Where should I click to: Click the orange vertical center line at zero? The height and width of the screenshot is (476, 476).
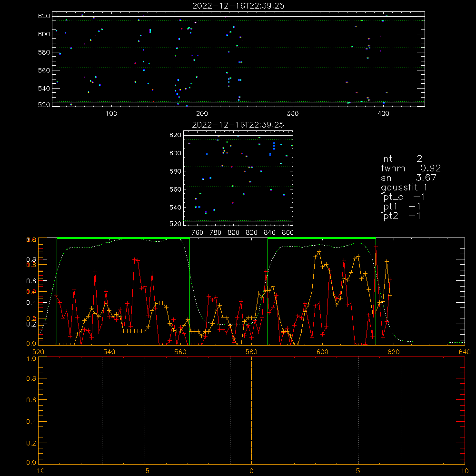click(x=251, y=411)
